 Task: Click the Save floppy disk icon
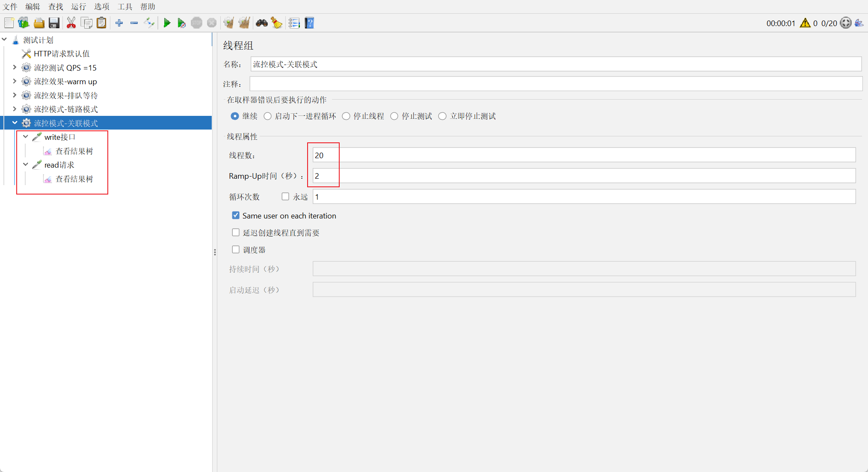[54, 23]
